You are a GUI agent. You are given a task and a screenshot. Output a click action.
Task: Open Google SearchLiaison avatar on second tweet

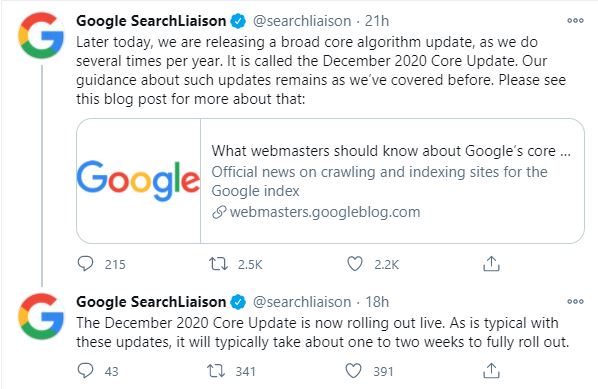pyautogui.click(x=41, y=317)
